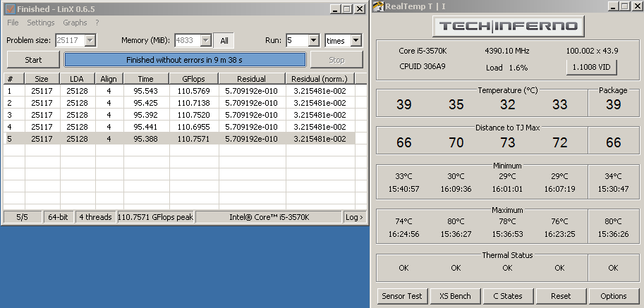
Task: Click the 16:23:25 maximum timestamp
Action: 560,234
